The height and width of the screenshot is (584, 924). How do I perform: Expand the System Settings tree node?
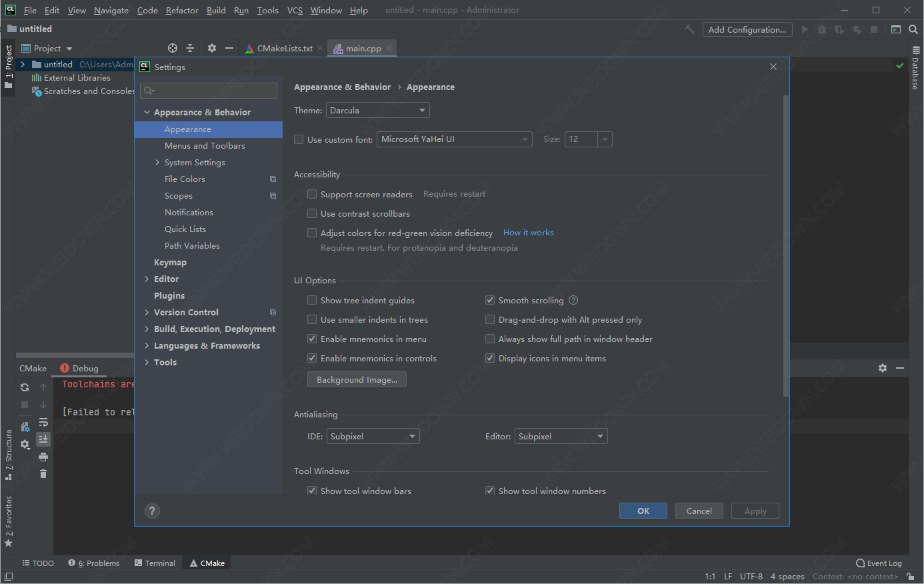157,162
